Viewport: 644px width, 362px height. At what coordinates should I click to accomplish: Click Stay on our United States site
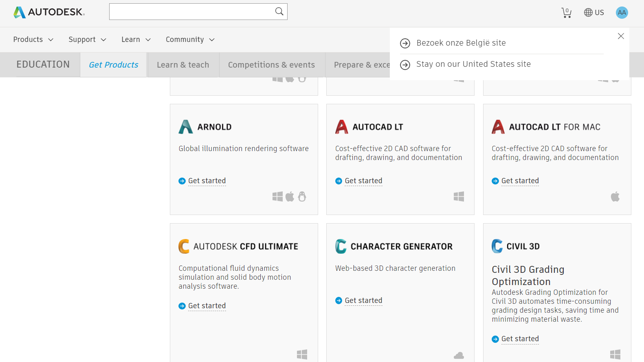pyautogui.click(x=473, y=64)
